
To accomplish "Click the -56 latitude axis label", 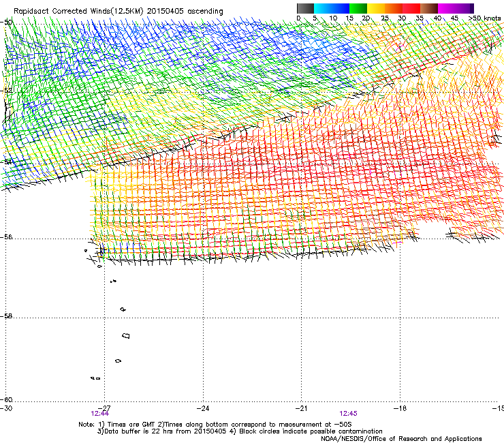I will [6, 237].
